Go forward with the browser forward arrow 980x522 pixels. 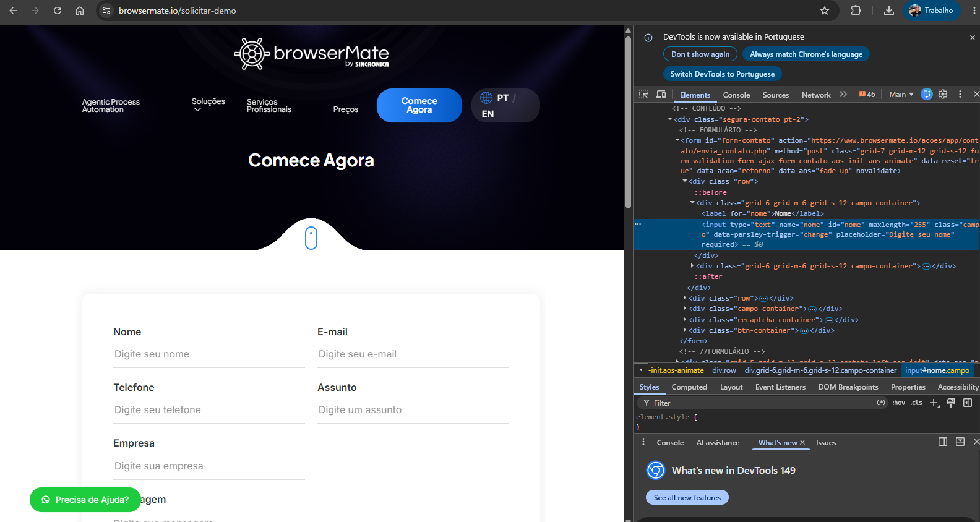(35, 11)
